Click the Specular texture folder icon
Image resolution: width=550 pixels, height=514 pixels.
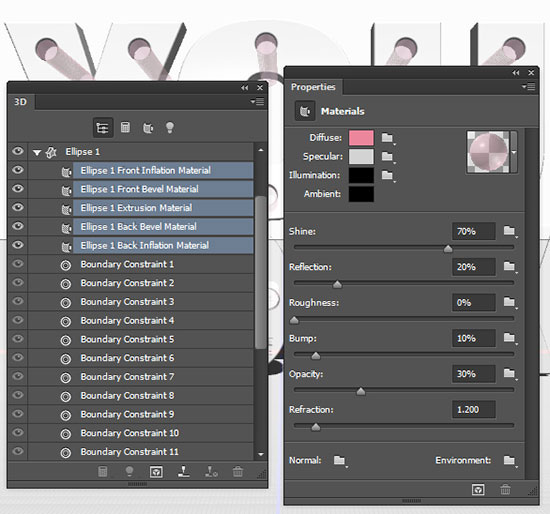pyautogui.click(x=387, y=156)
